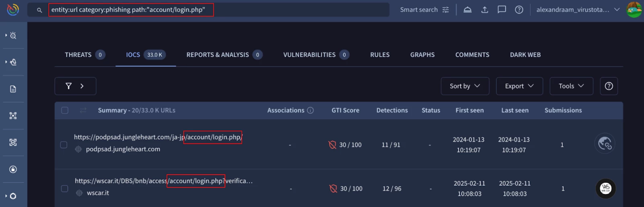Select checkbox for wscar.it row
The height and width of the screenshot is (207, 644).
tap(64, 188)
